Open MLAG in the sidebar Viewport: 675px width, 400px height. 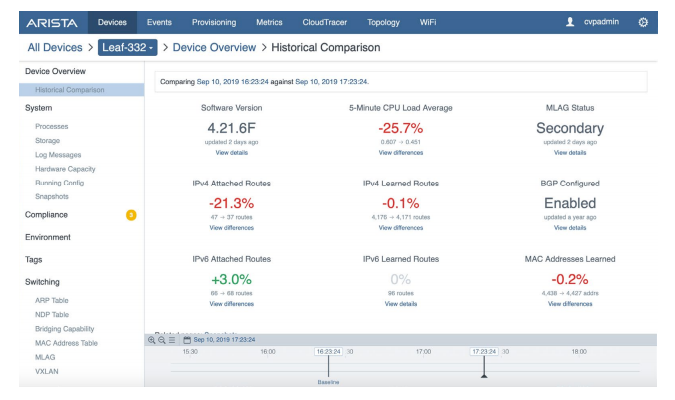[x=45, y=357]
